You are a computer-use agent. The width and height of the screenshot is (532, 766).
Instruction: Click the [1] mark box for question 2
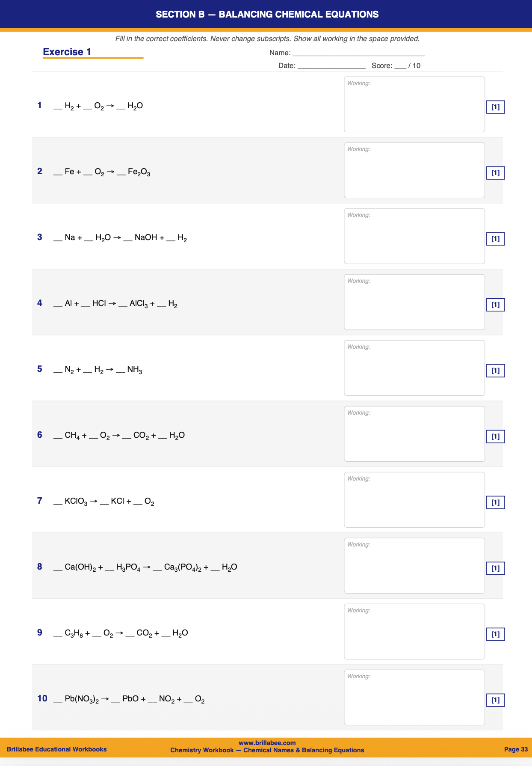click(x=495, y=173)
